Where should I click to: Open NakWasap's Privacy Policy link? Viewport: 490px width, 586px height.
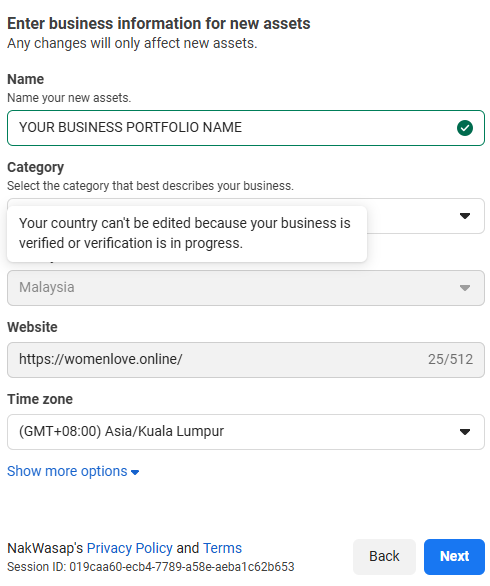click(130, 548)
